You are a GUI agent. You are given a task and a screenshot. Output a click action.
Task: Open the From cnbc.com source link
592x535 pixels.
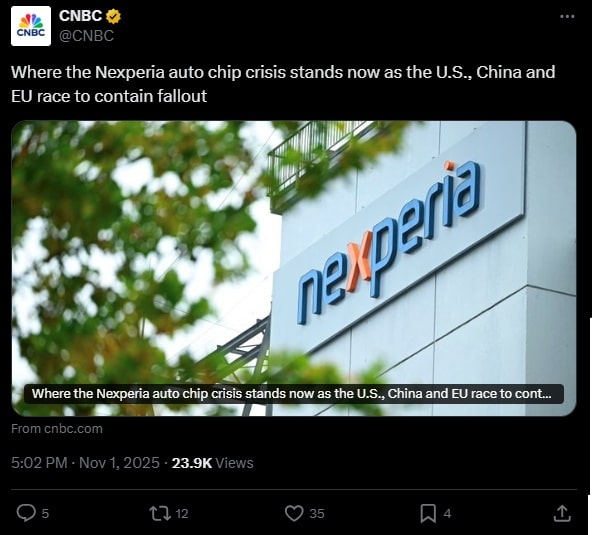pyautogui.click(x=57, y=429)
